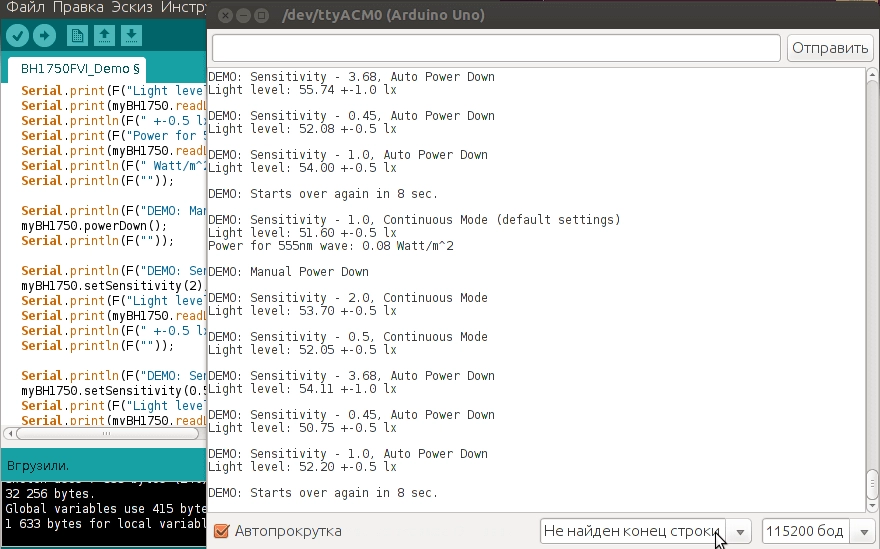The width and height of the screenshot is (880, 549).
Task: Close the serial monitor window
Action: 225,16
